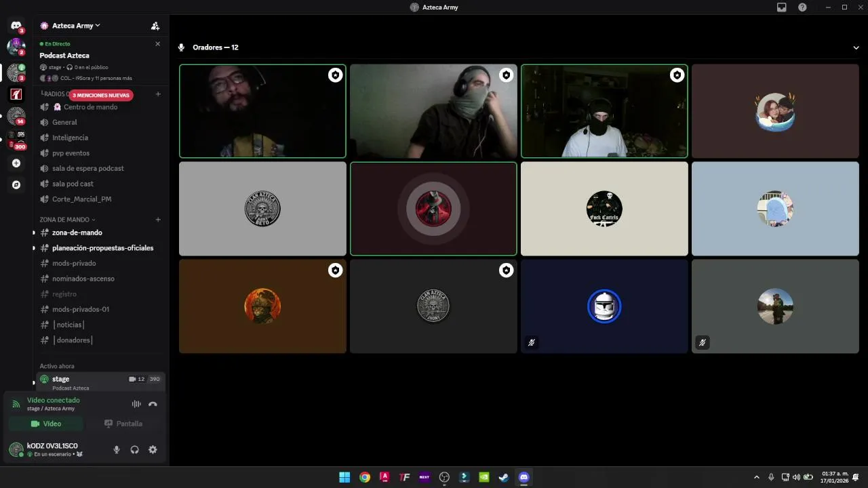Select the outdoor soldier photo avatar tile
The height and width of the screenshot is (488, 868).
pyautogui.click(x=775, y=306)
